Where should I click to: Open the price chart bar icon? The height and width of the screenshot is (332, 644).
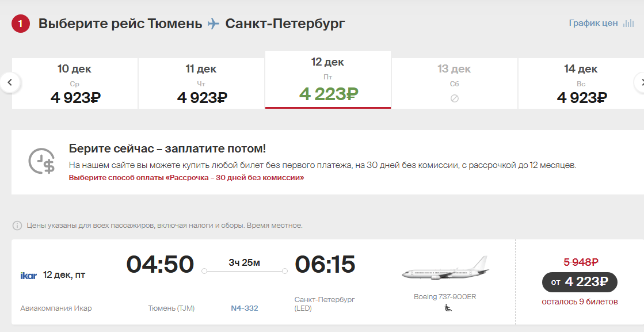coord(628,24)
